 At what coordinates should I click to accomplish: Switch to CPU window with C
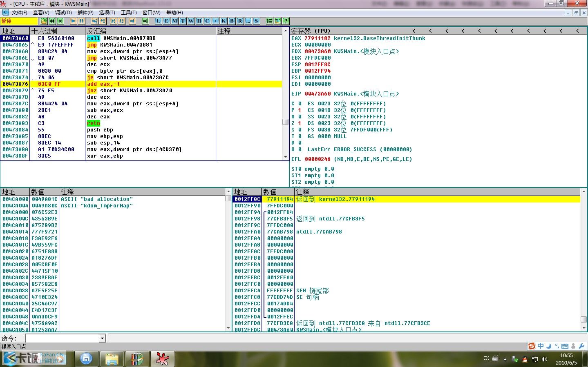[x=208, y=21]
